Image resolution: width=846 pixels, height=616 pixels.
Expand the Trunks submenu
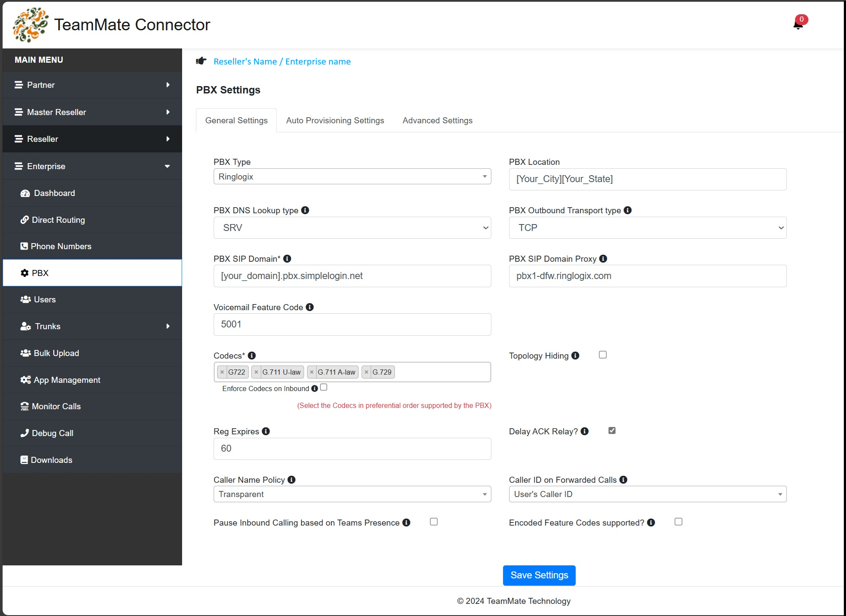(x=93, y=326)
